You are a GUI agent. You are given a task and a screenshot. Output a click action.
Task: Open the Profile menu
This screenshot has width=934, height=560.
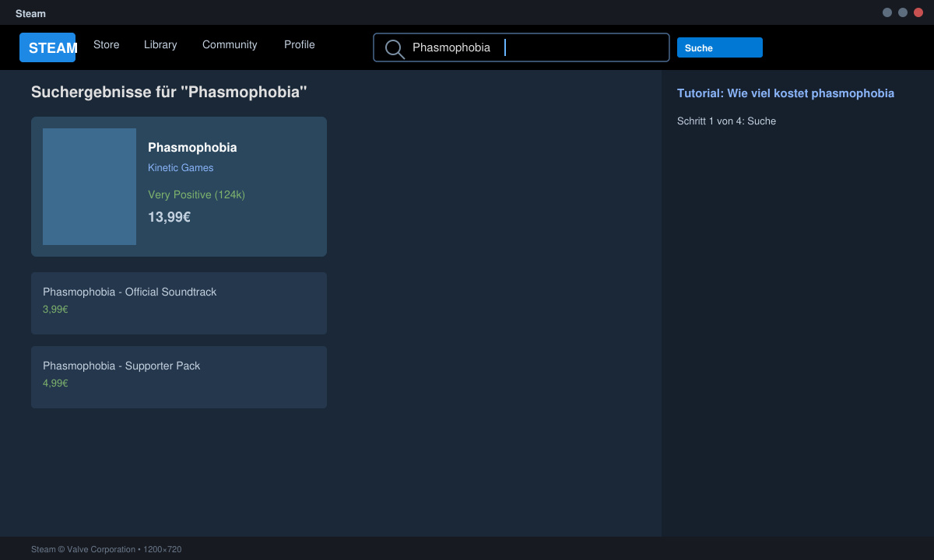(x=300, y=44)
